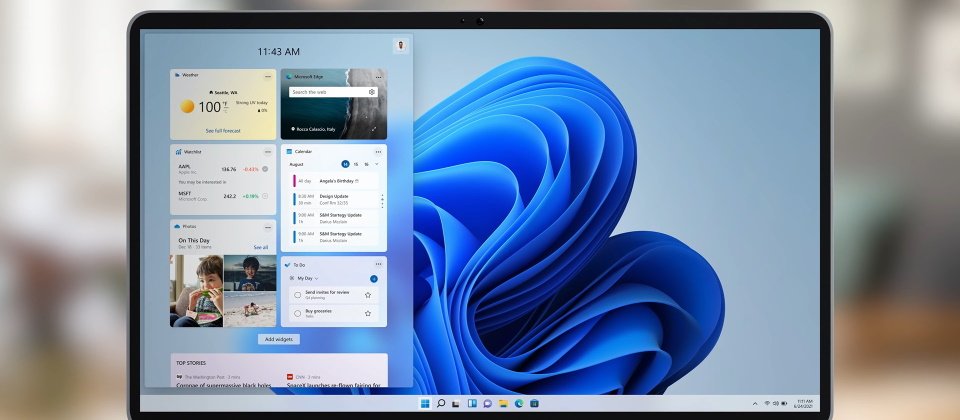Open Photos widget more options
The height and width of the screenshot is (420, 960).
click(268, 227)
